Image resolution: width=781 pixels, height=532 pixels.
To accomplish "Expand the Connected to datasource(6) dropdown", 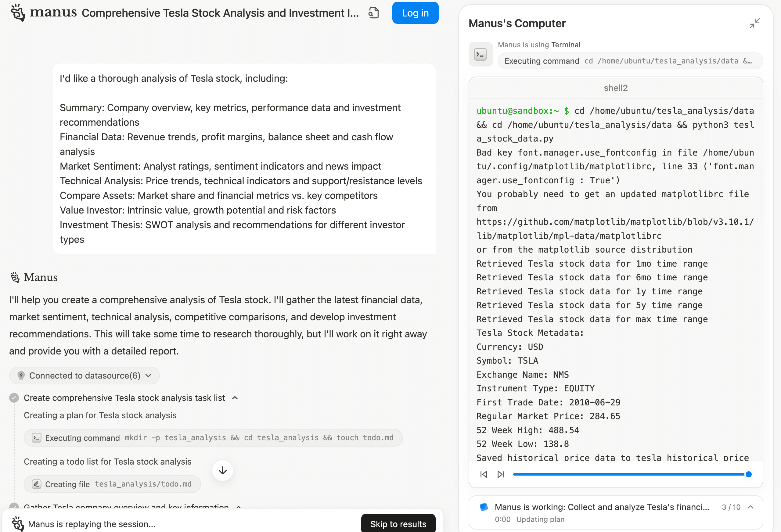I will point(149,376).
